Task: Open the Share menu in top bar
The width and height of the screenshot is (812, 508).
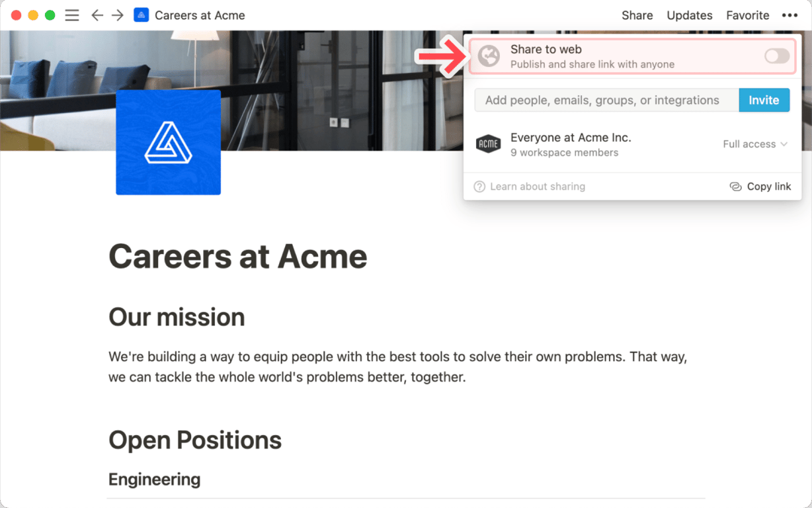Action: pyautogui.click(x=637, y=15)
